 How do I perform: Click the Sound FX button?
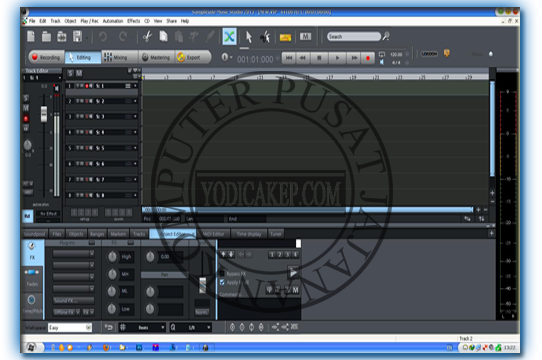(x=73, y=301)
